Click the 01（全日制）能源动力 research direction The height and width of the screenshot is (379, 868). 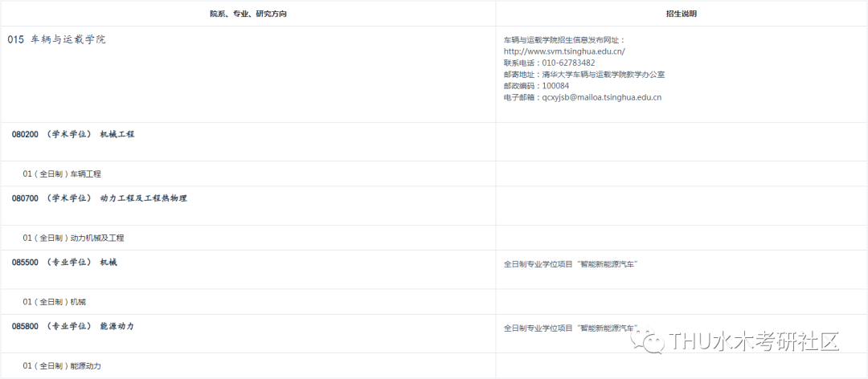click(x=62, y=366)
